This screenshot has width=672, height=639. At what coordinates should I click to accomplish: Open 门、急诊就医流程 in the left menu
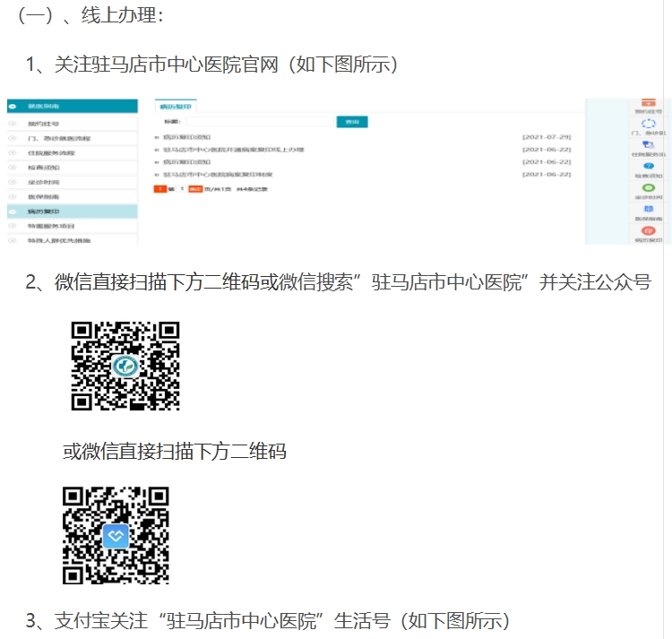(73, 138)
